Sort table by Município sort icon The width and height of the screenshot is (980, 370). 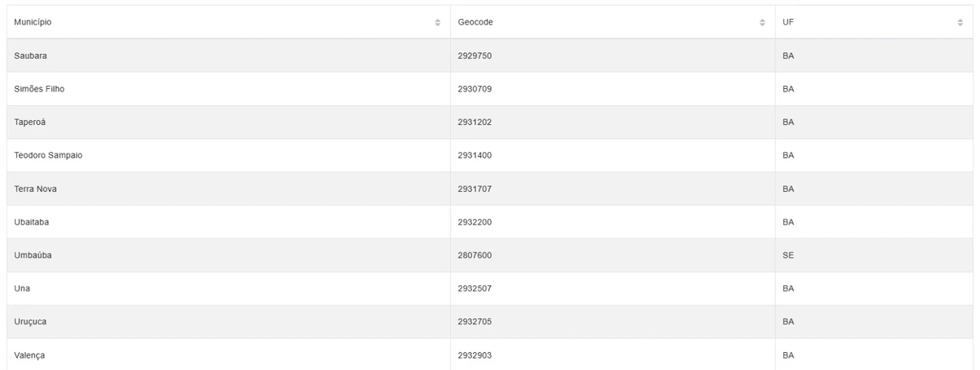(x=438, y=22)
